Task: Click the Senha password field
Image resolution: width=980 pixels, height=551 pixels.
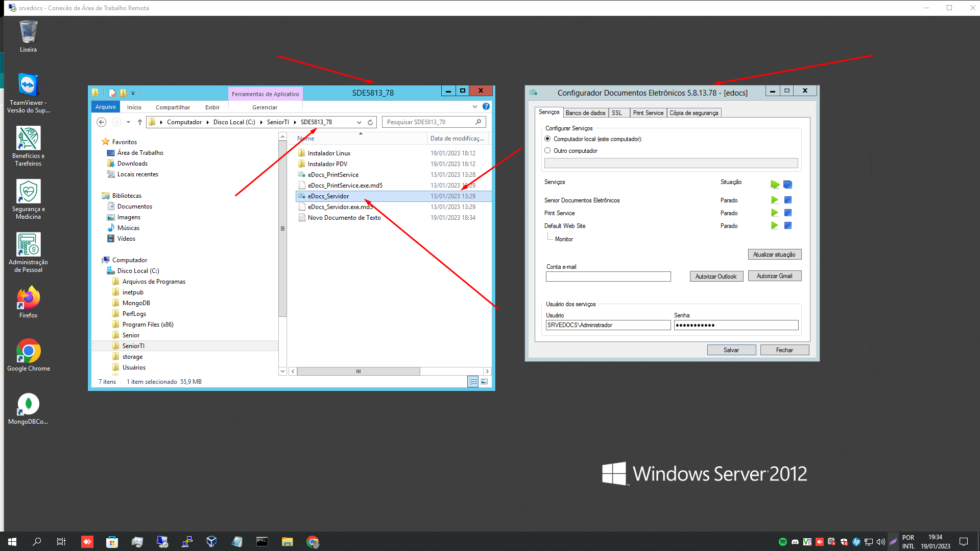Action: [736, 325]
